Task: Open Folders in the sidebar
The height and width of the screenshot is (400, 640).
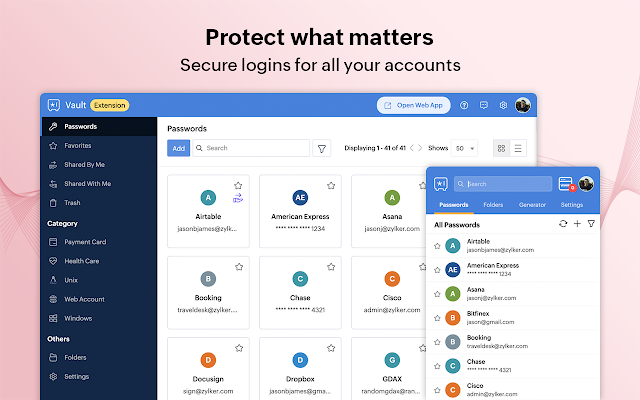Action: pos(99,358)
